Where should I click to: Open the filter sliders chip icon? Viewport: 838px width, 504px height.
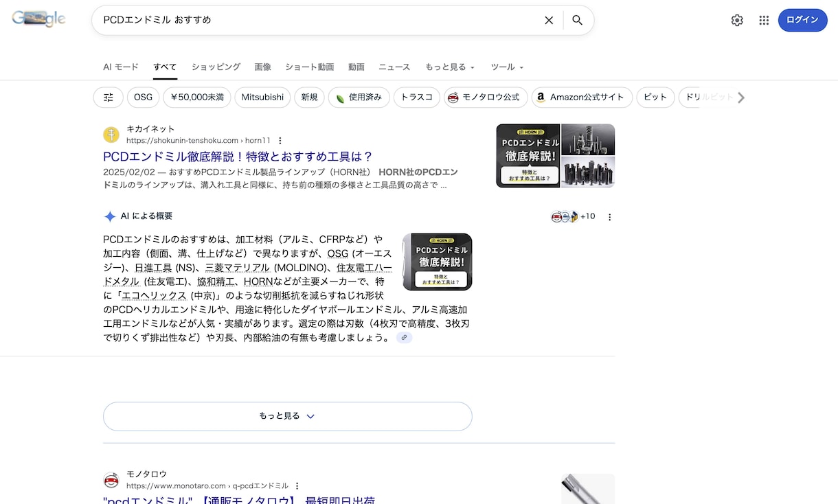click(109, 98)
